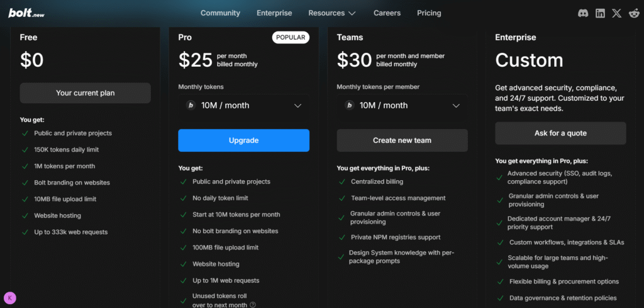Image resolution: width=644 pixels, height=308 pixels.
Task: Expand the Pro monthly tokens dropdown
Action: point(298,106)
